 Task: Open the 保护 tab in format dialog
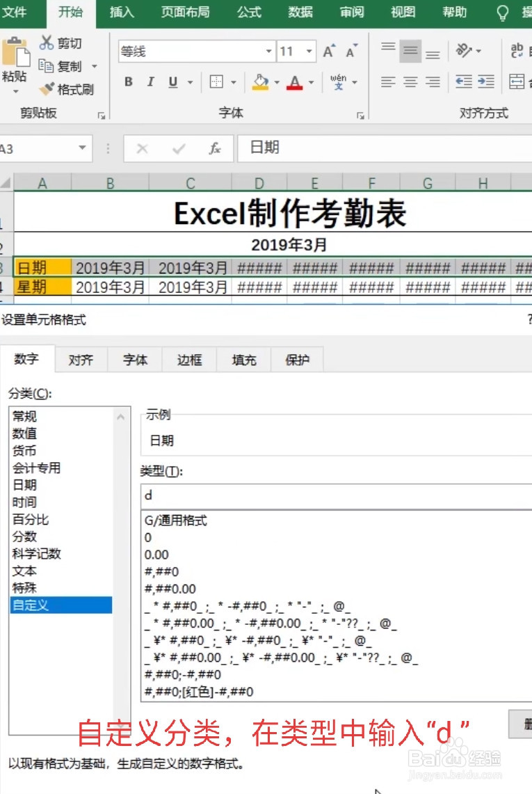click(297, 360)
